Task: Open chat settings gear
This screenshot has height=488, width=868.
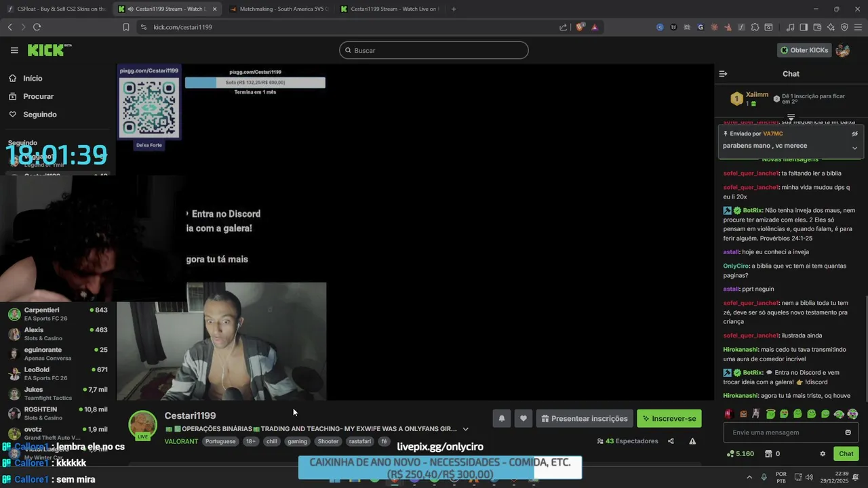Action: coord(823,453)
